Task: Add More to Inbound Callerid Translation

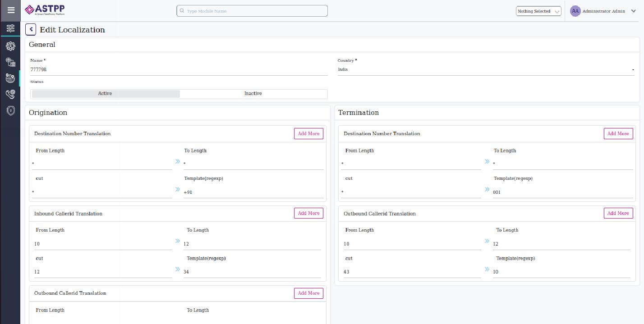Action: 308,213
